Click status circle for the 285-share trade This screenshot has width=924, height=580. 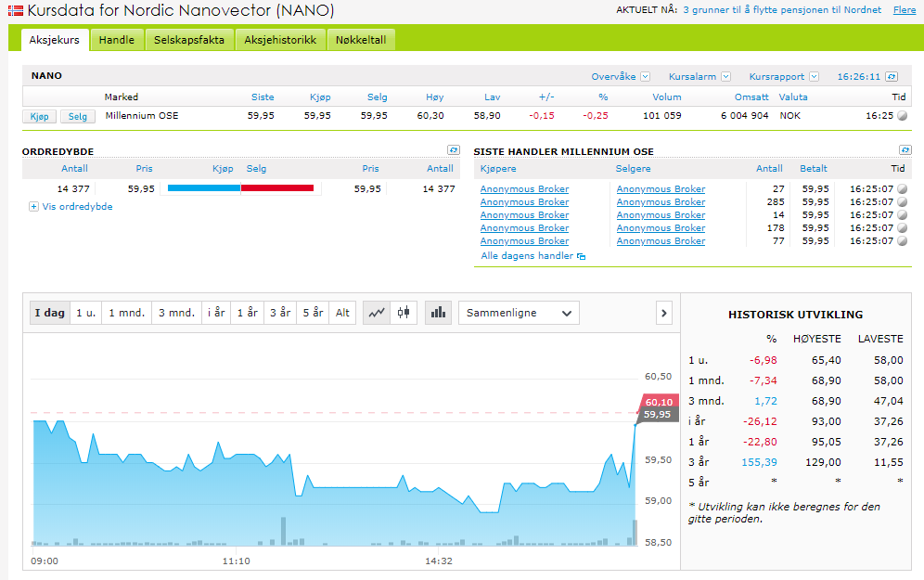click(902, 202)
